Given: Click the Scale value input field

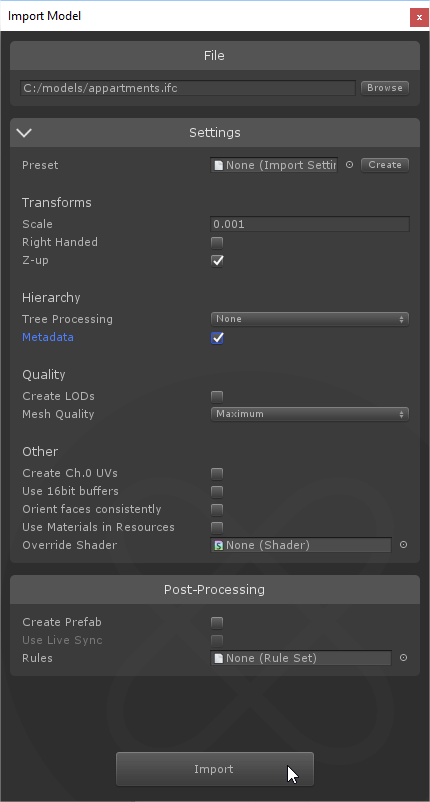Looking at the screenshot, I should pos(310,225).
